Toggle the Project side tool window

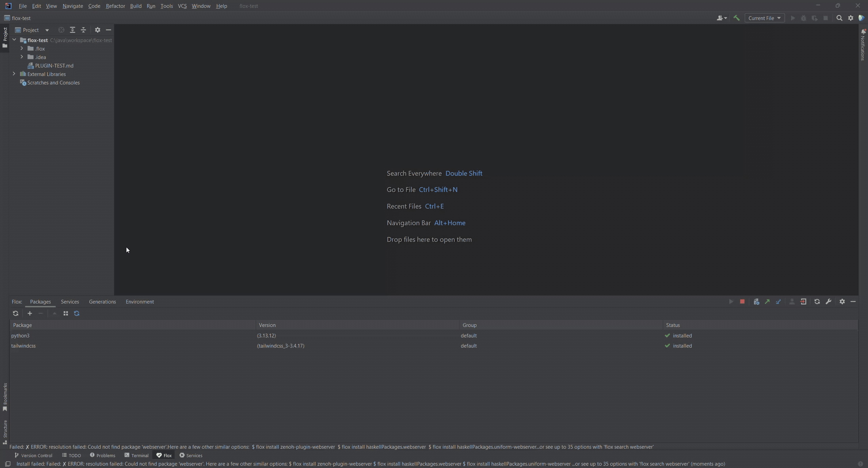(5, 38)
